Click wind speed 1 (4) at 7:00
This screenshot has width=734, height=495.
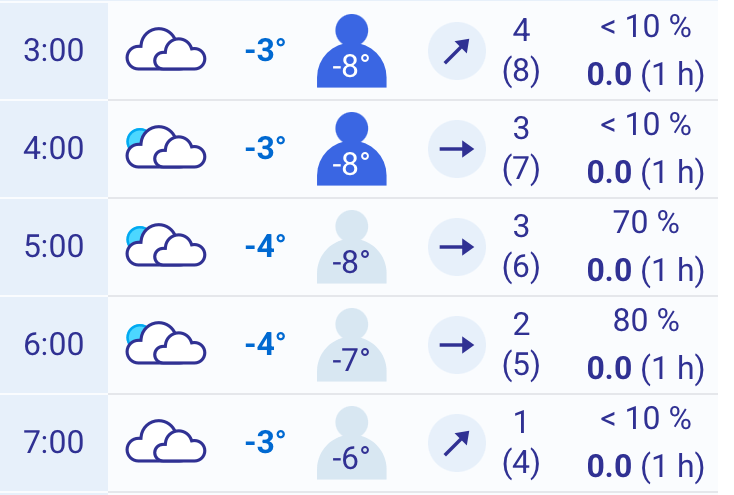520,442
